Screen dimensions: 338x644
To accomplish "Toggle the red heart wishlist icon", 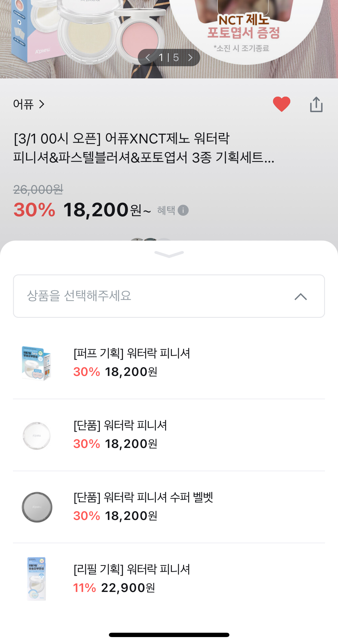I will tap(281, 104).
